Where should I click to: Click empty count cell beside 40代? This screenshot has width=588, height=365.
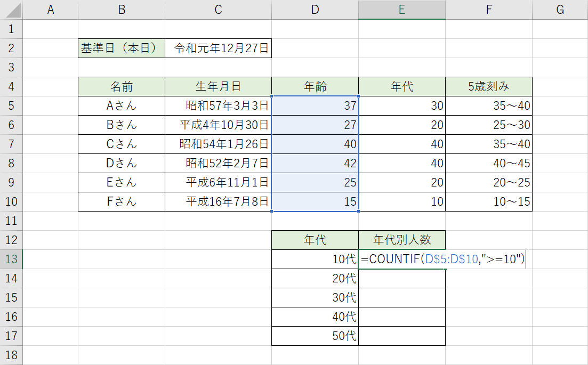tap(402, 317)
